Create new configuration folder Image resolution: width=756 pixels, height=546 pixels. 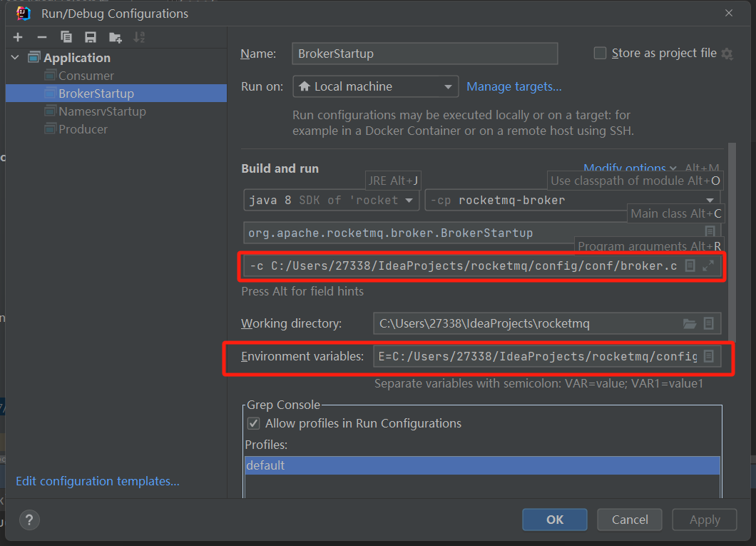(116, 37)
